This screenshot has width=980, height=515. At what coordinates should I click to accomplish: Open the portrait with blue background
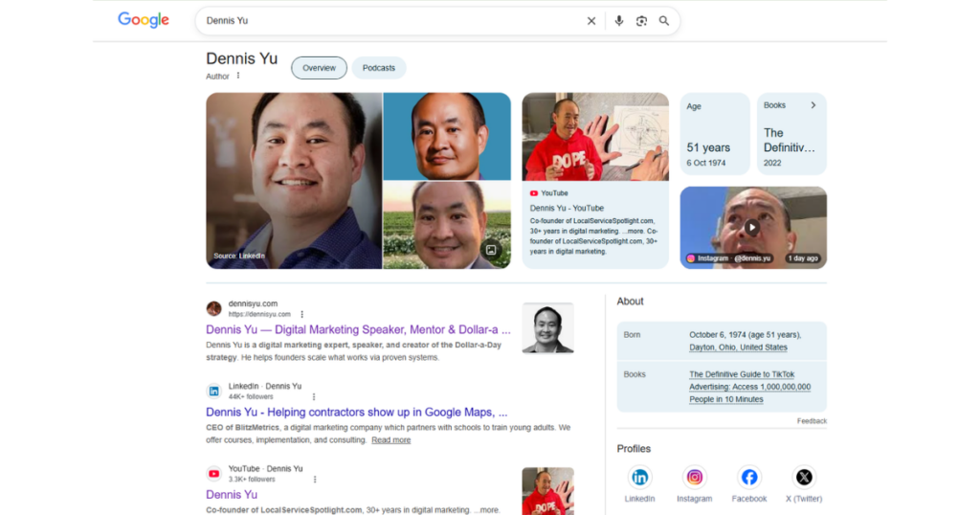tap(447, 136)
